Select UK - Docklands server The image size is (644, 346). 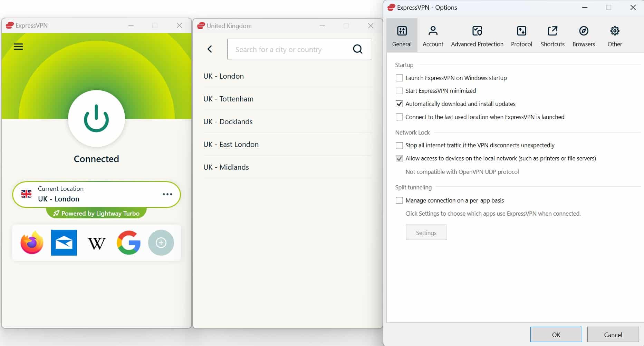(x=288, y=121)
